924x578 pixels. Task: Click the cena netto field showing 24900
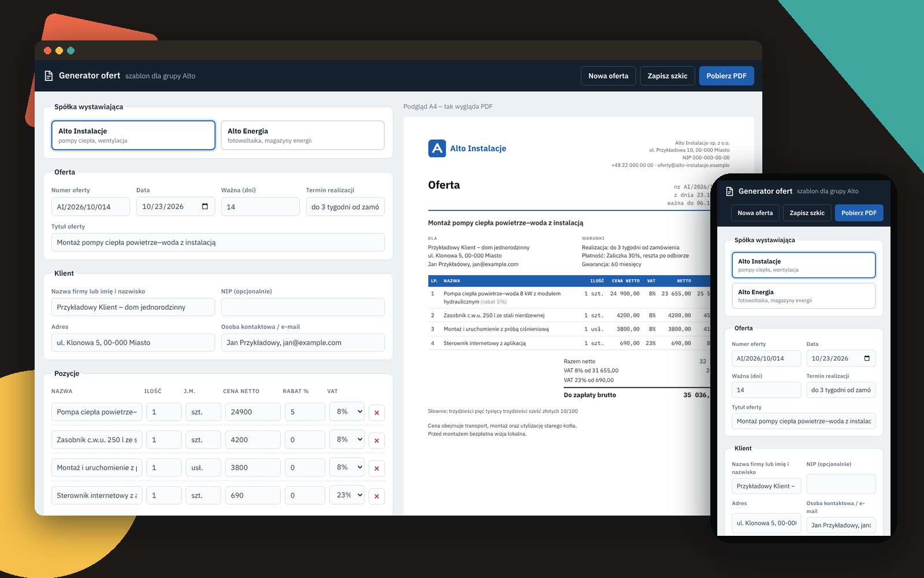point(253,412)
